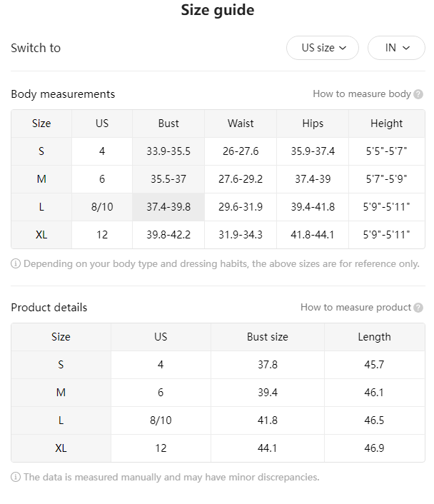Image resolution: width=434 pixels, height=504 pixels.
Task: Click info icon next to body type disclaimer
Action: [x=16, y=263]
